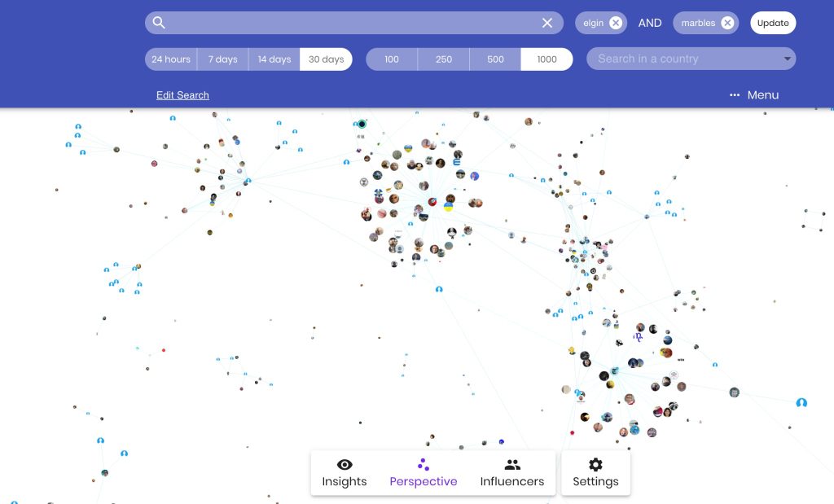Open the Settings gear panel
The height and width of the screenshot is (504, 834).
595,473
